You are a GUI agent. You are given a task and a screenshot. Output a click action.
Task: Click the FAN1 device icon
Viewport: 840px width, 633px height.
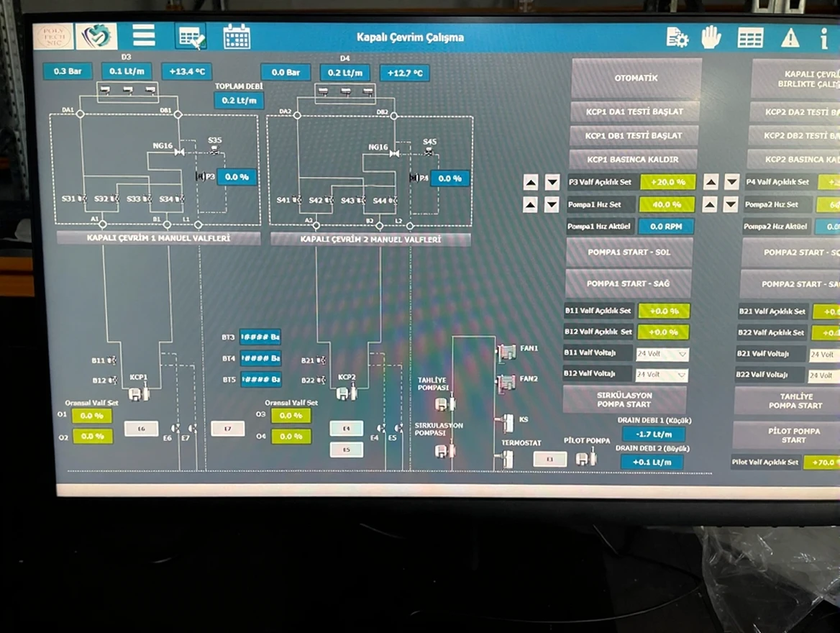click(507, 351)
